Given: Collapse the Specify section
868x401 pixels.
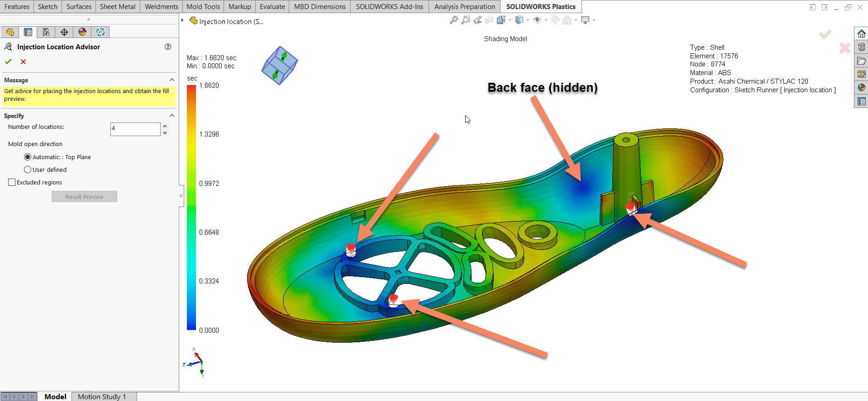Looking at the screenshot, I should 172,116.
